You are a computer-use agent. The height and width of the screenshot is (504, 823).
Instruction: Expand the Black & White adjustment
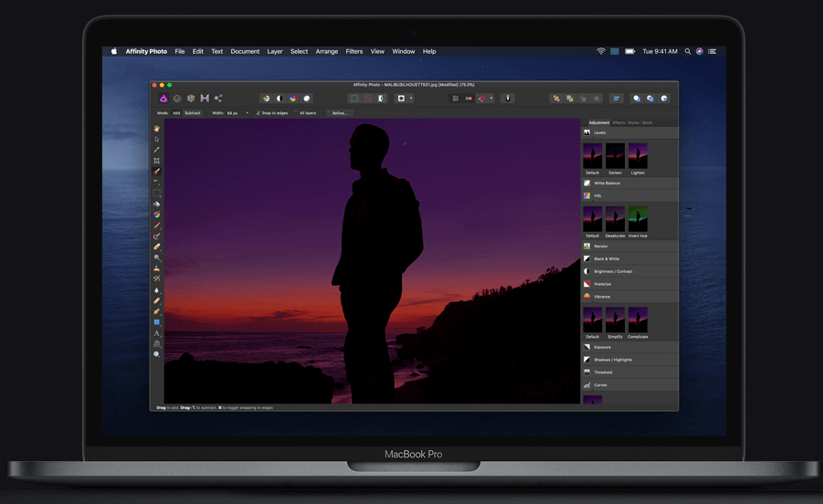pos(630,258)
